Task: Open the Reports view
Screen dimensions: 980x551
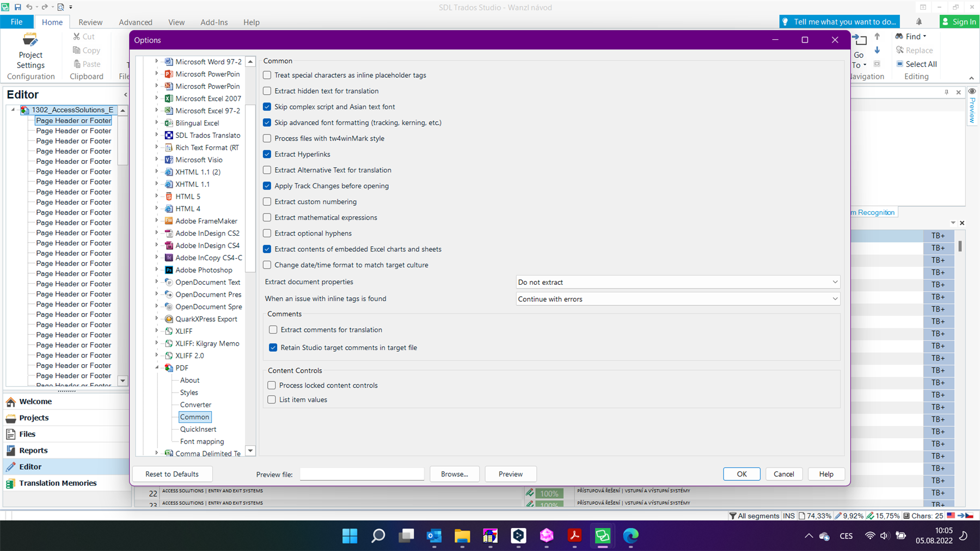Action: click(x=33, y=450)
